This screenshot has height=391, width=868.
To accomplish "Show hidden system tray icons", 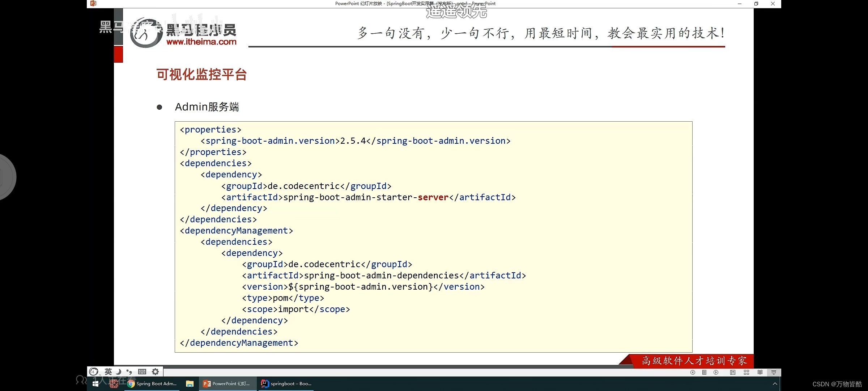I will coord(775,384).
